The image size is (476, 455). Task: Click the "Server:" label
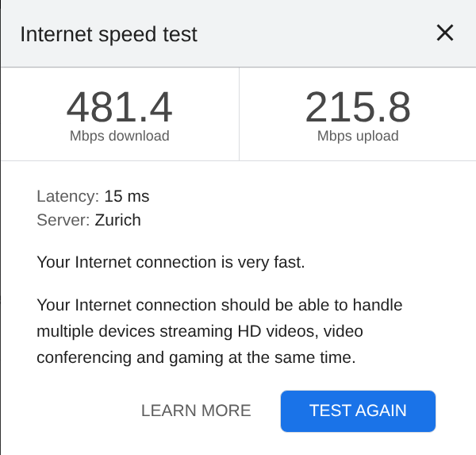pyautogui.click(x=63, y=220)
